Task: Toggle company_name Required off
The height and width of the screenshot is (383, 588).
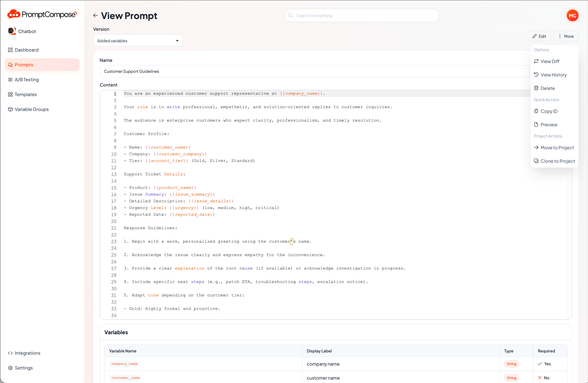Action: 544,364
